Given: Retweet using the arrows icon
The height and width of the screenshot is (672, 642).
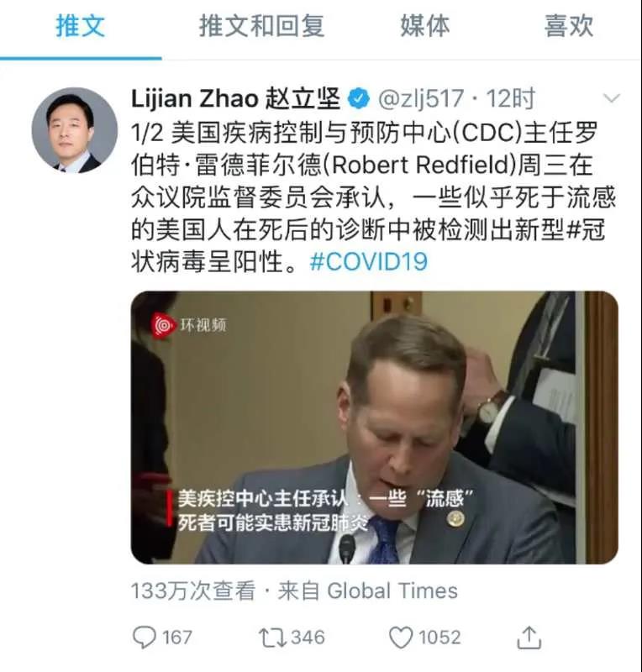Looking at the screenshot, I should pyautogui.click(x=272, y=638).
